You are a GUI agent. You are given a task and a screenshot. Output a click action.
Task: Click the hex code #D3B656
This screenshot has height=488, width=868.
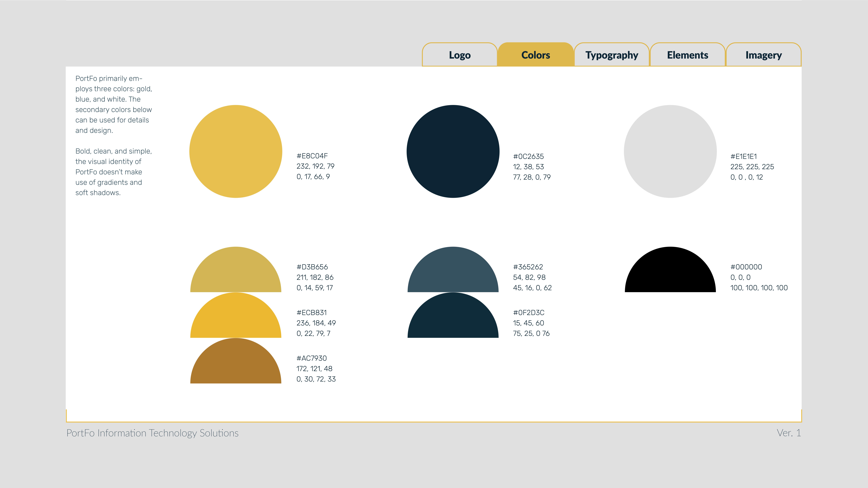pyautogui.click(x=312, y=267)
